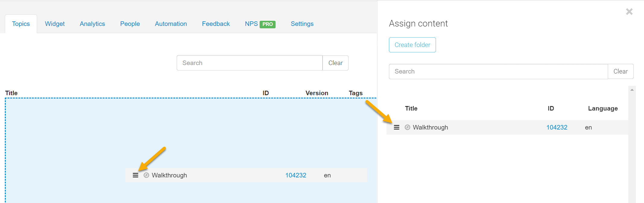Click the drag handle of the Walkthrough row in the Topics drop zone

coord(135,175)
